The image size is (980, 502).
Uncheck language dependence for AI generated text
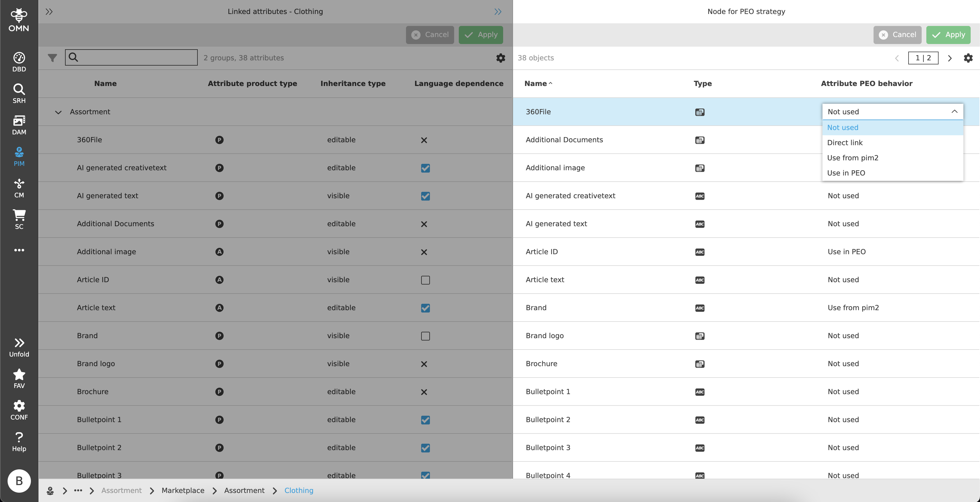(x=425, y=196)
